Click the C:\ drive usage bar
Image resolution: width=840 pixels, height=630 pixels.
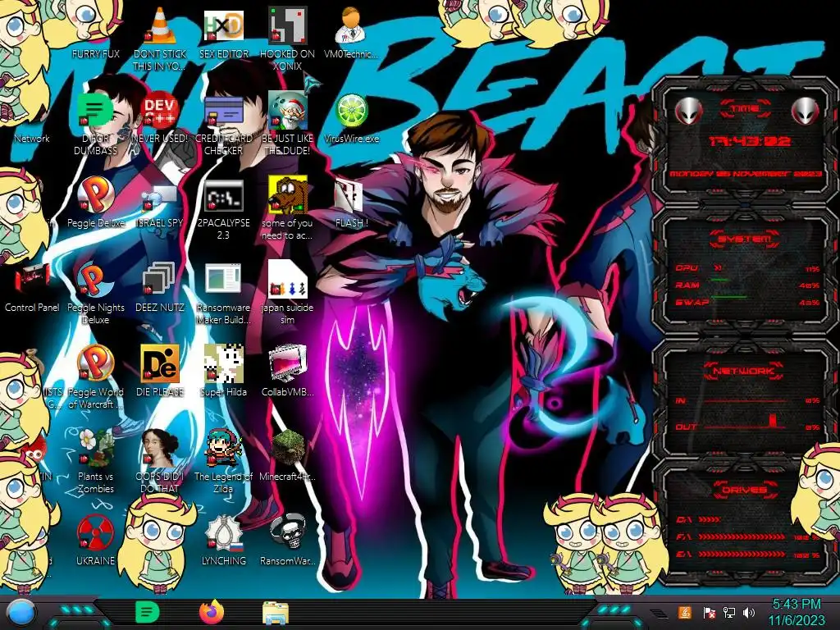[710, 519]
